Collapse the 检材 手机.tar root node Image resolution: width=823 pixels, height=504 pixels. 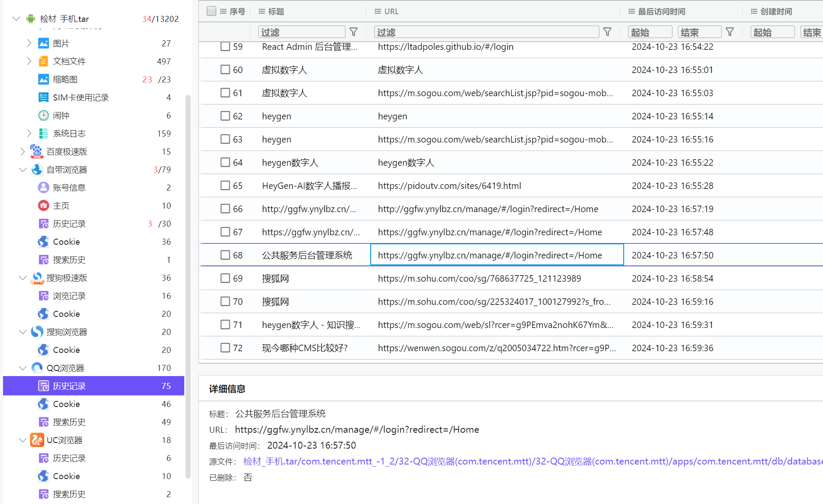pyautogui.click(x=16, y=18)
